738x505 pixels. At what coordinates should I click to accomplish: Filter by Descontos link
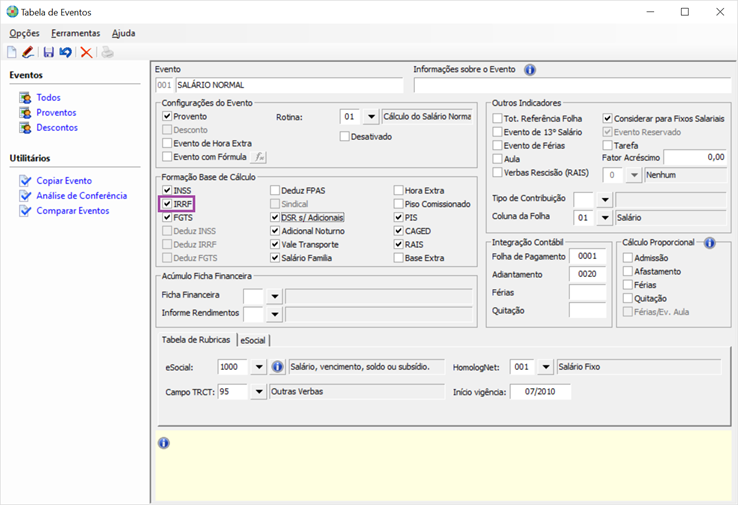click(57, 128)
